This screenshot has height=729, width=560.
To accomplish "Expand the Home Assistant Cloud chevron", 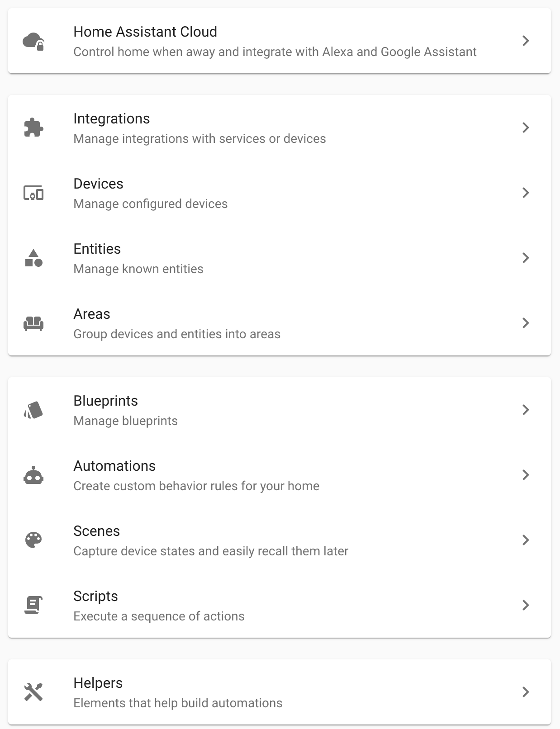I will click(x=526, y=41).
